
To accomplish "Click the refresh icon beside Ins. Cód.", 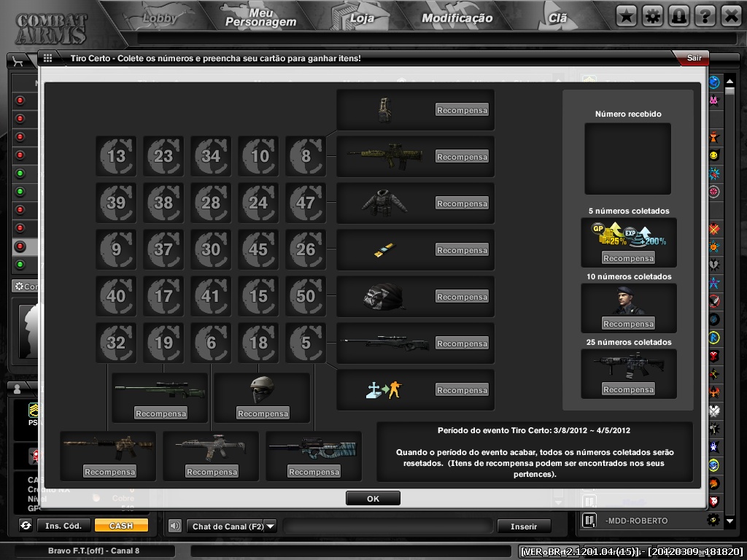I will point(25,525).
